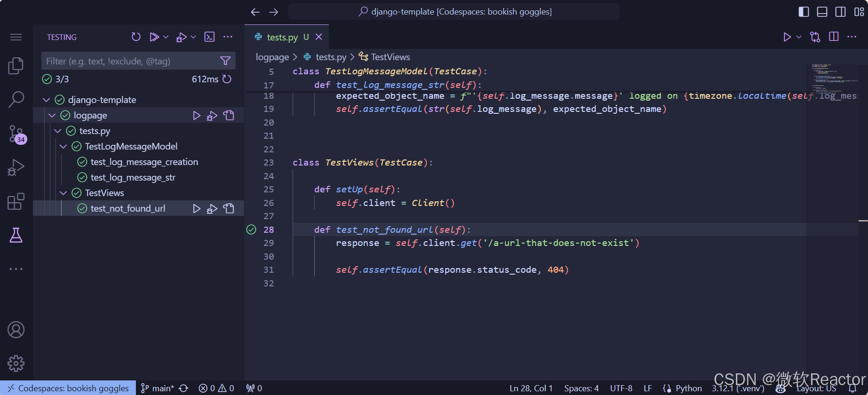The height and width of the screenshot is (395, 868).
Task: Toggle the primary side bar layout
Action: coord(804,12)
